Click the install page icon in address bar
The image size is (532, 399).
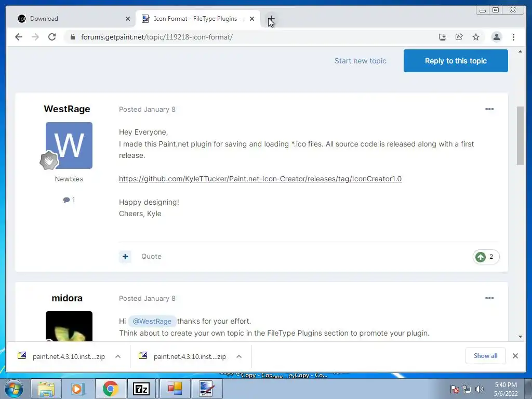[x=443, y=37]
